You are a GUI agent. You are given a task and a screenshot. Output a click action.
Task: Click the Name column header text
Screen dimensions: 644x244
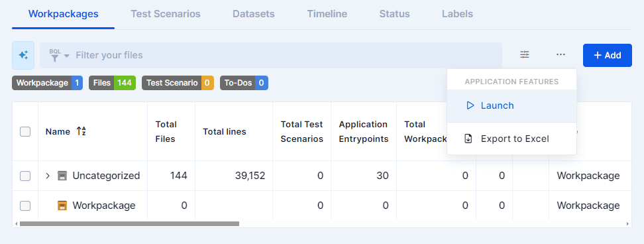pyautogui.click(x=58, y=132)
